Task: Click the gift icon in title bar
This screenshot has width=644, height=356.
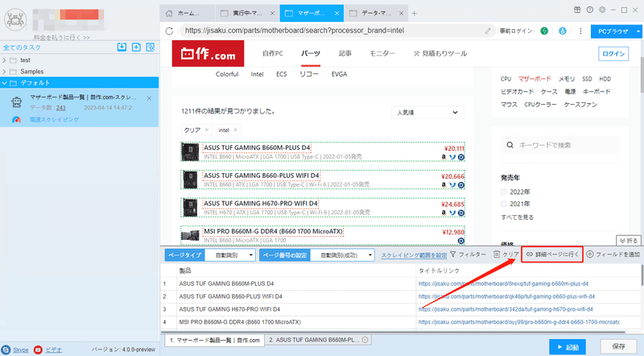Action: pos(577,10)
